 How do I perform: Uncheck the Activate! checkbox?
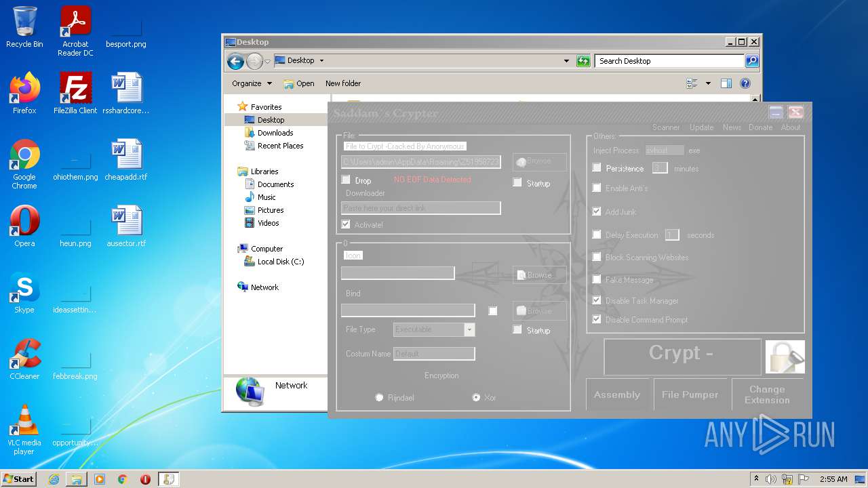click(x=346, y=224)
